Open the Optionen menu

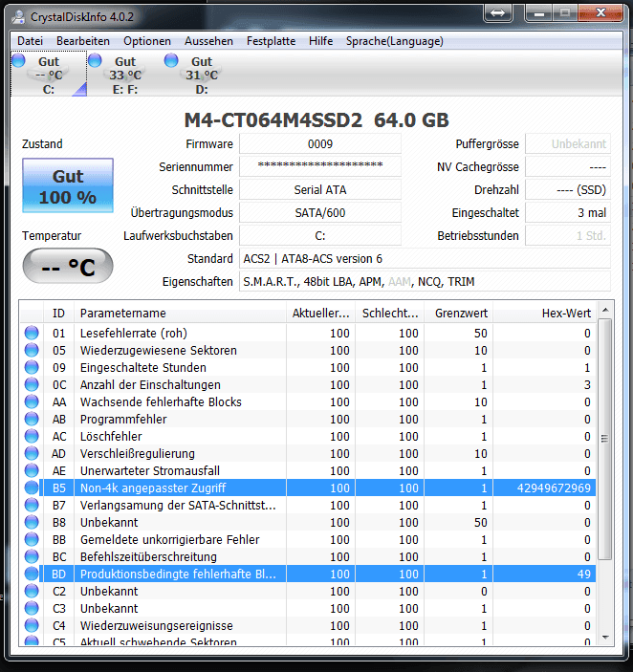(x=147, y=41)
